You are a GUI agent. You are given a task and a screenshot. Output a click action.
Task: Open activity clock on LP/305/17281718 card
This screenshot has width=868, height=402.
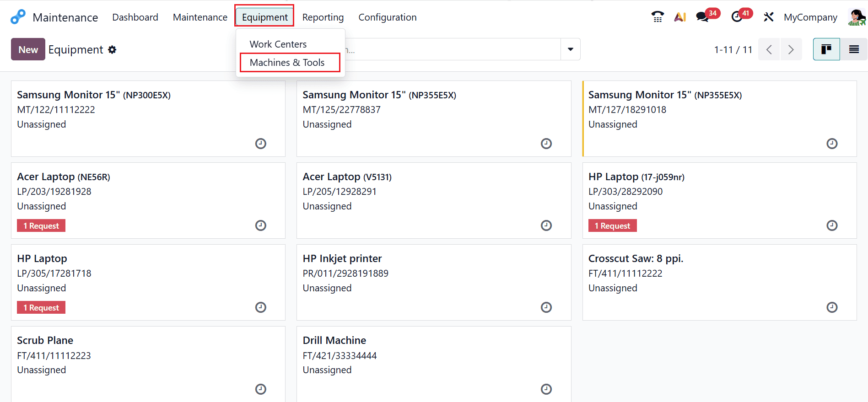click(x=261, y=307)
